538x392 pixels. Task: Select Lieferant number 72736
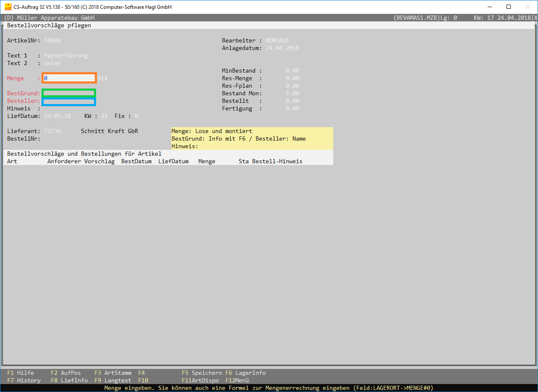click(52, 131)
